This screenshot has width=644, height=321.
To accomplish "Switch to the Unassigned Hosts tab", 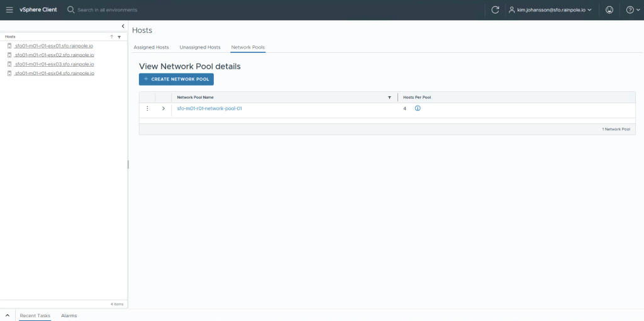I will [200, 47].
